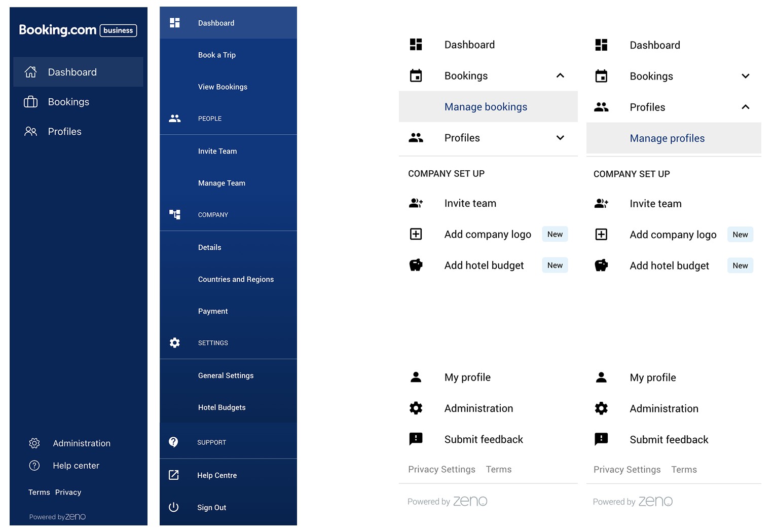Click home icon in dark blue sidebar
The height and width of the screenshot is (532, 775).
[x=30, y=72]
